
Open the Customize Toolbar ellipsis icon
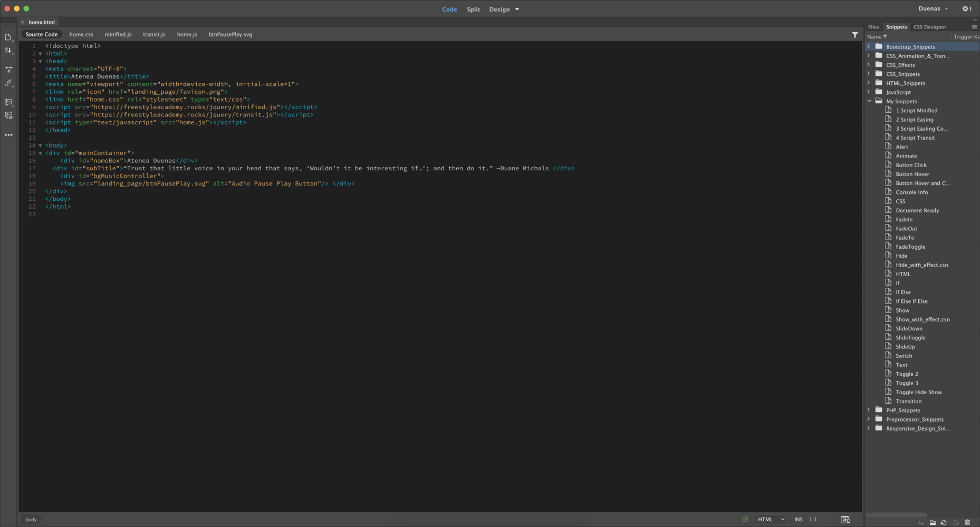pos(8,135)
